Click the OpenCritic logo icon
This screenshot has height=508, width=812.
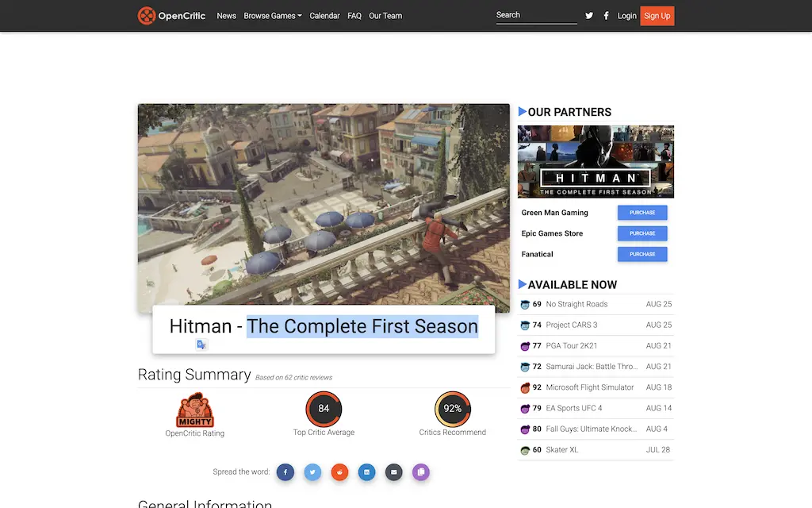pyautogui.click(x=147, y=16)
